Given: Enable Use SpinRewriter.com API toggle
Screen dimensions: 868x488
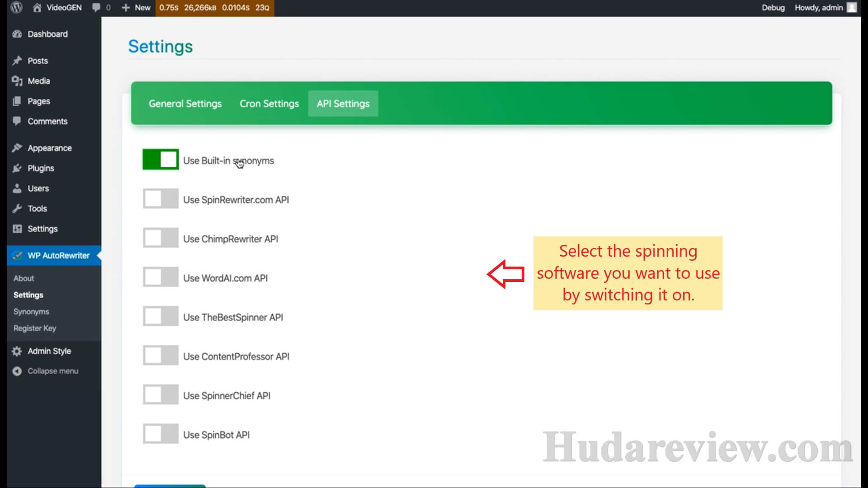Looking at the screenshot, I should pos(160,198).
